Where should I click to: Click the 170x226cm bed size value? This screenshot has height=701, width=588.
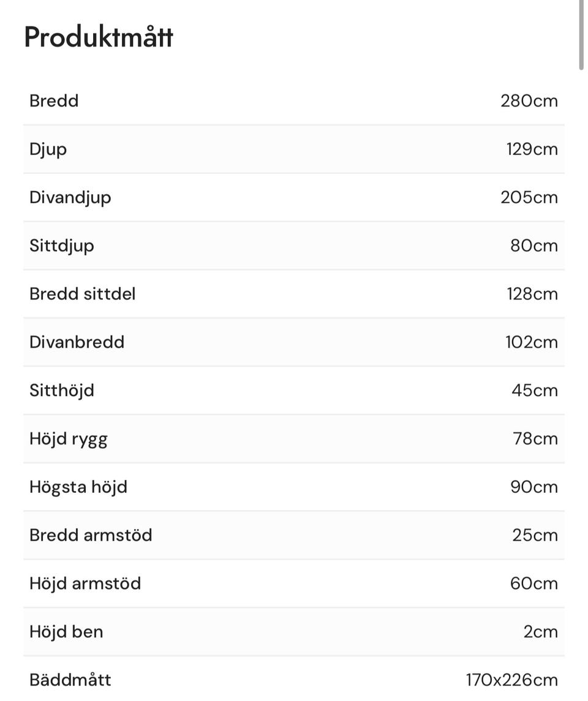pos(511,680)
